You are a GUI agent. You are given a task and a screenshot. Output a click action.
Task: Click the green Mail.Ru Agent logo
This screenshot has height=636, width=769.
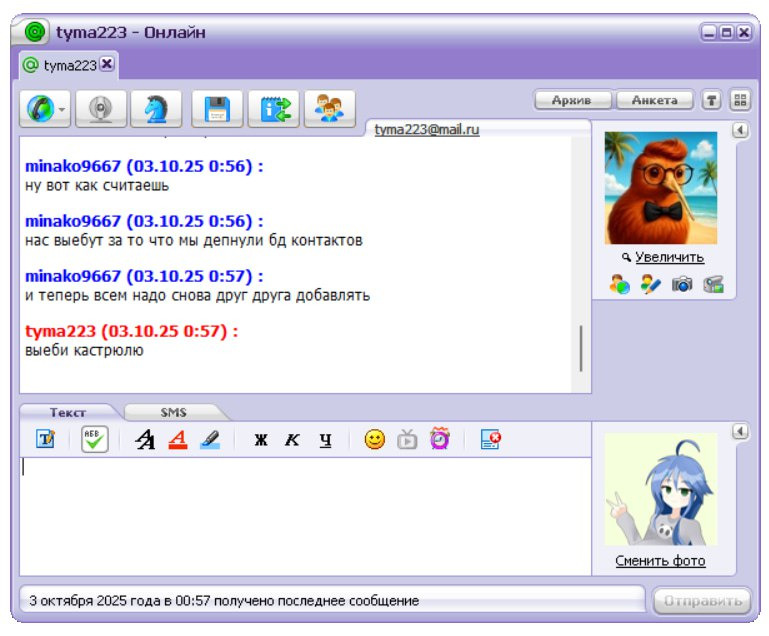point(34,32)
